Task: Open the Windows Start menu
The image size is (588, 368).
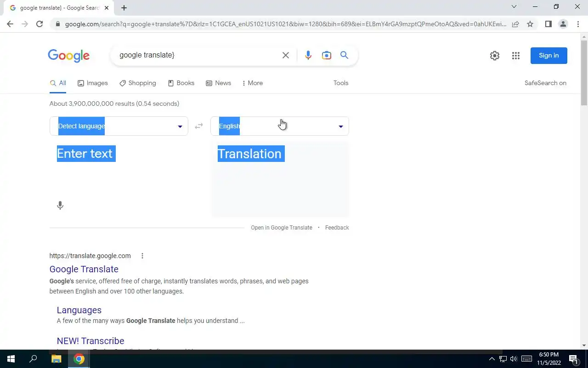Action: 11,359
